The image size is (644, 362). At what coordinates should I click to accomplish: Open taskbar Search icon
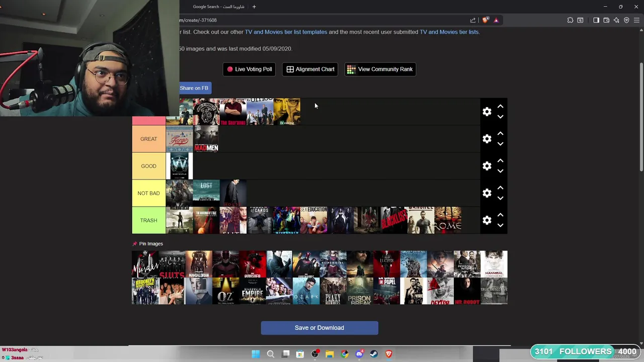pos(270,354)
